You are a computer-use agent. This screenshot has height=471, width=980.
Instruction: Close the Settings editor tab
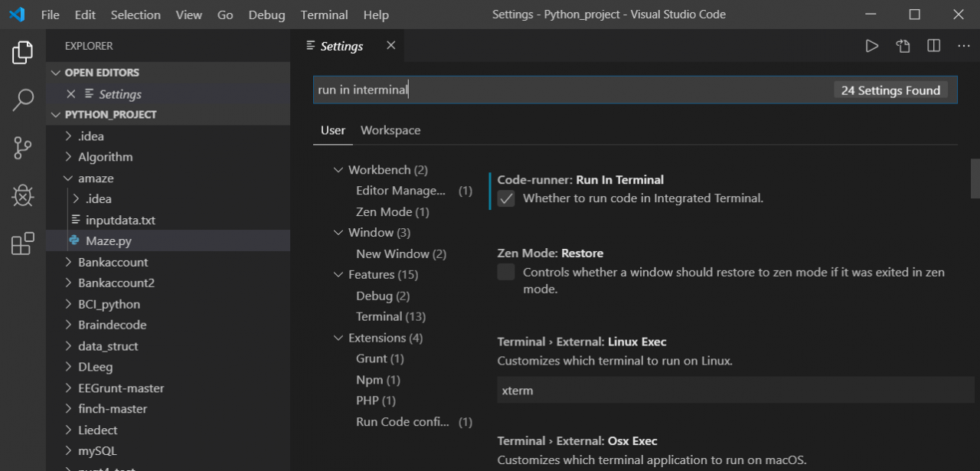390,46
